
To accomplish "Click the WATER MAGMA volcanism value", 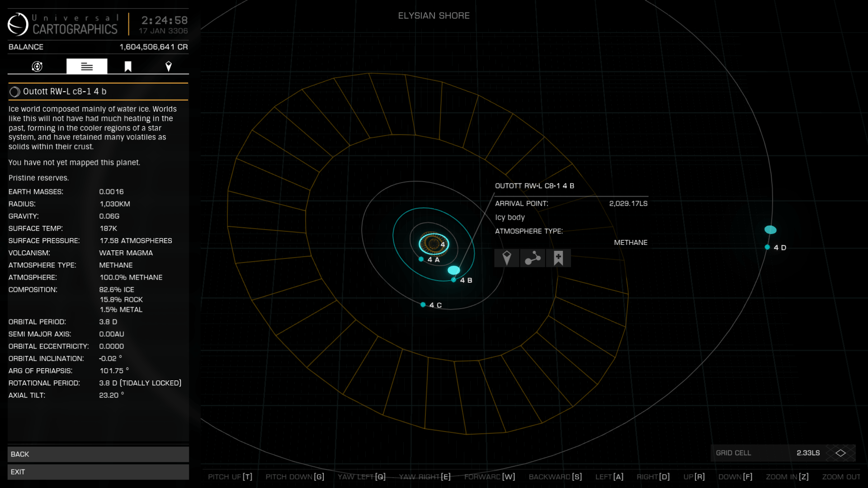I will click(x=126, y=253).
